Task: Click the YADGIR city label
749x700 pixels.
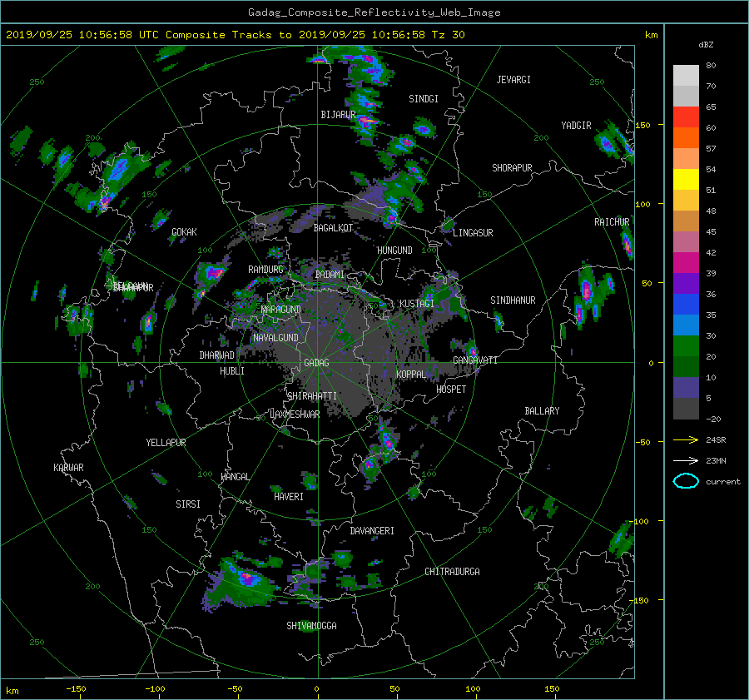Action: (576, 126)
